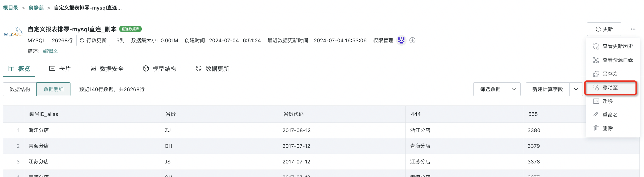Rename dataset via 重命名 option
This screenshot has height=177, width=644.
pos(610,115)
